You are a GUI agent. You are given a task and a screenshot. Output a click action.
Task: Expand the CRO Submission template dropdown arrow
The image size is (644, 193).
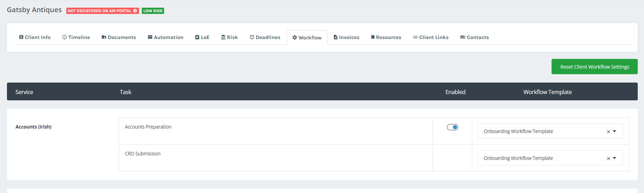coord(614,158)
